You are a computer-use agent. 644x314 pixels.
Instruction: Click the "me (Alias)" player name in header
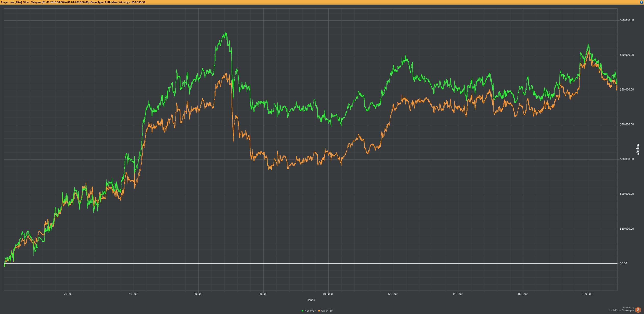coord(16,2)
